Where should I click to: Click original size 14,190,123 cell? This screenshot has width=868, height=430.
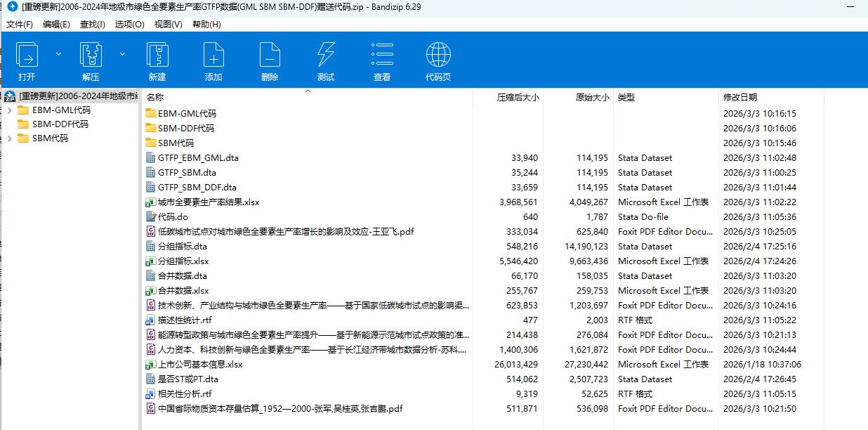(586, 246)
